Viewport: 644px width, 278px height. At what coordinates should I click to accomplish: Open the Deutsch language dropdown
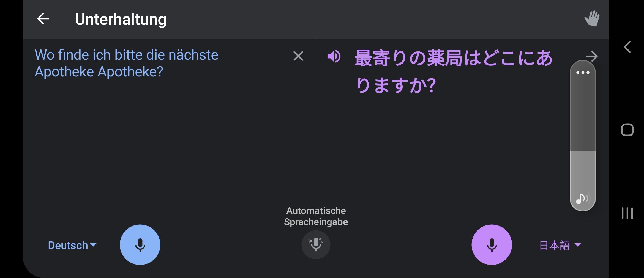click(x=72, y=245)
